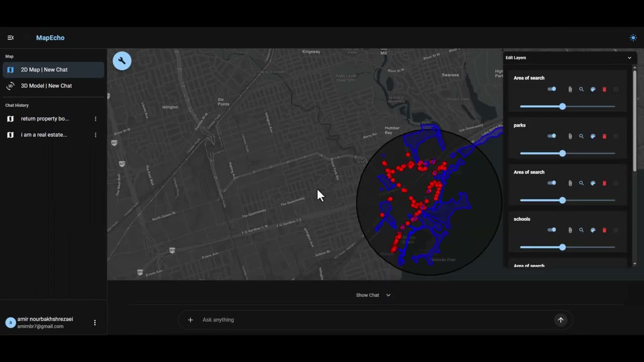644x362 pixels.
Task: Click scroll down arrow in layers panel
Action: 634,264
